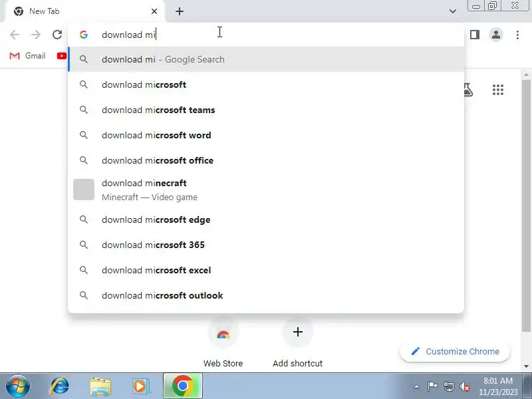Screen dimensions: 532x399
Task: Open the Web Store shortcut
Action: point(223,343)
